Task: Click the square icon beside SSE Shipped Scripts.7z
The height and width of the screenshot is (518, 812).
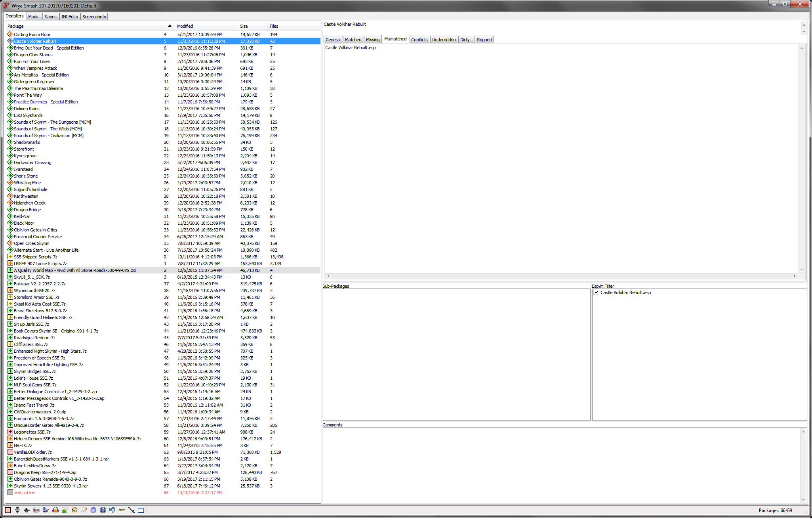Action: 10,257
